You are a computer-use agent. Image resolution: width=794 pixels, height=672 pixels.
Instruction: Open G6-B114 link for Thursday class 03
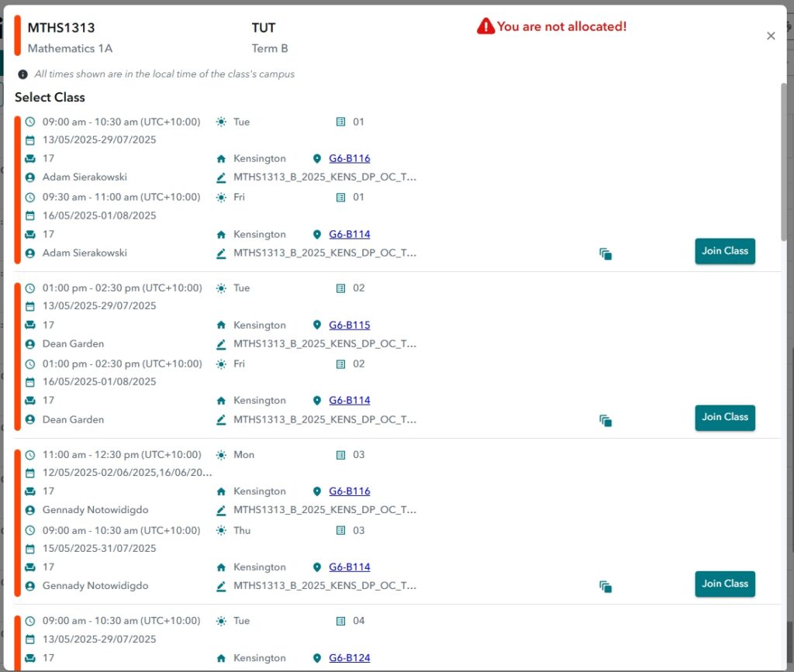349,567
